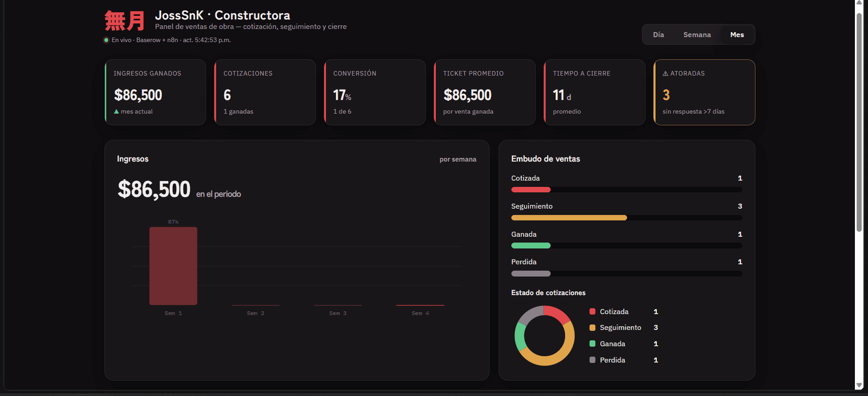
Task: Click the "Sem 4" axis label
Action: coord(420,313)
